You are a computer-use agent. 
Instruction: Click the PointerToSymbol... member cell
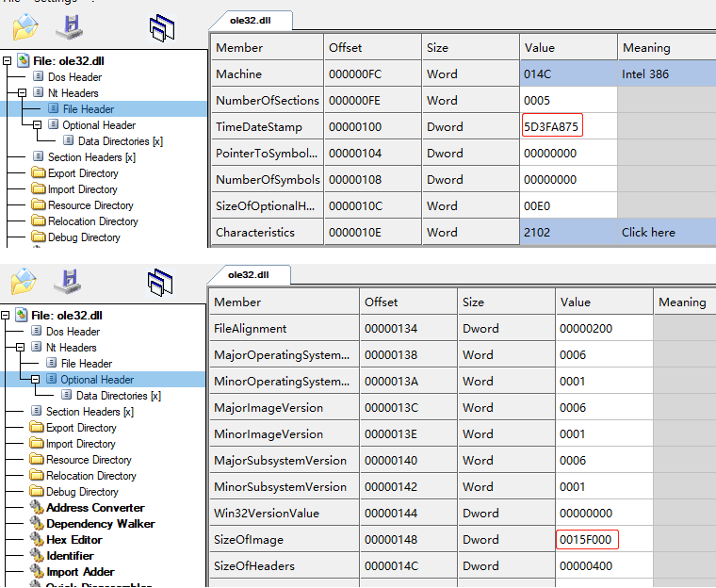(x=268, y=153)
